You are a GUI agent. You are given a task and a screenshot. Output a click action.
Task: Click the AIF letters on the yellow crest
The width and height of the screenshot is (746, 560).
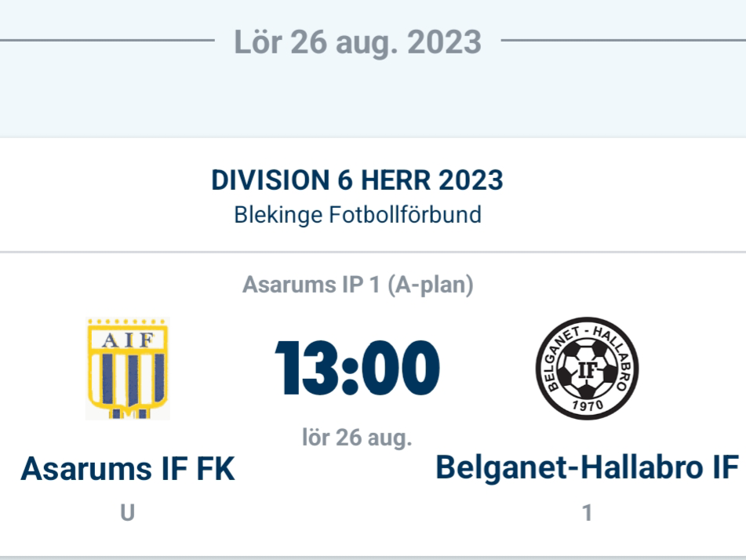(x=127, y=338)
